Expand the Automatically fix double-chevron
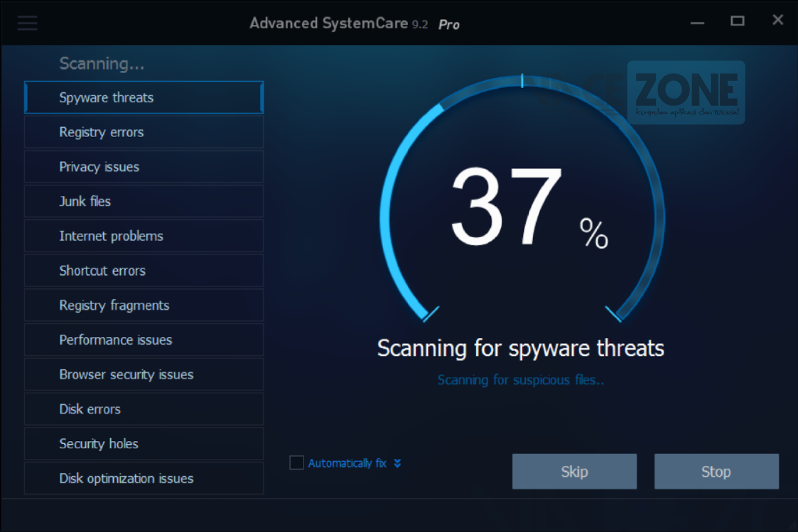 [x=397, y=463]
